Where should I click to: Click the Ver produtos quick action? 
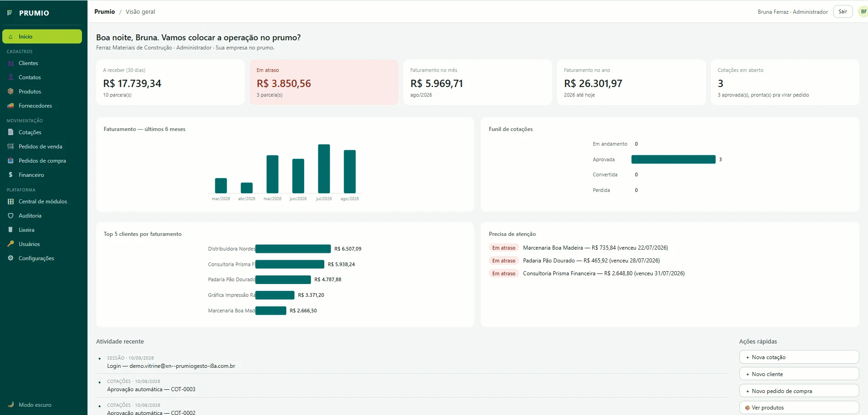[x=799, y=408]
